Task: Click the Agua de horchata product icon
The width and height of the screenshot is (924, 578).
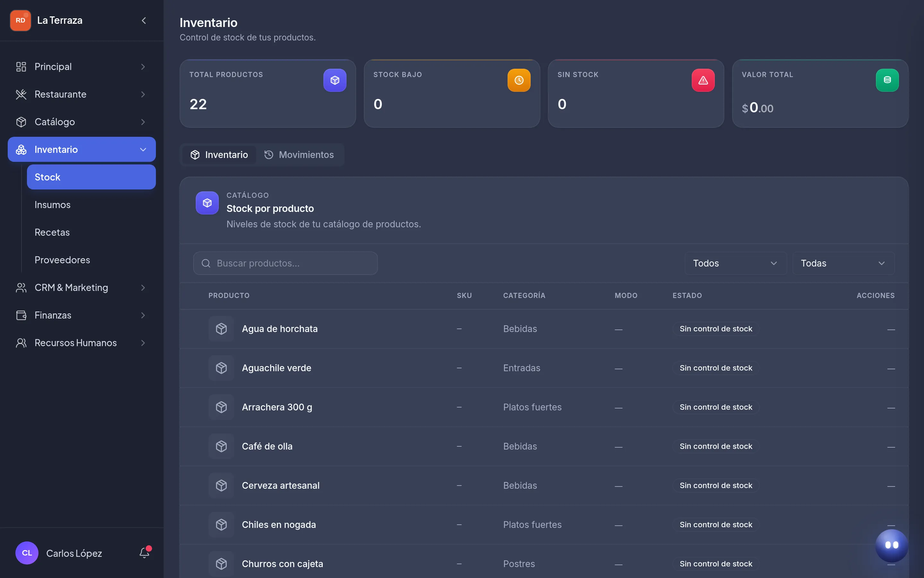Action: (x=221, y=329)
